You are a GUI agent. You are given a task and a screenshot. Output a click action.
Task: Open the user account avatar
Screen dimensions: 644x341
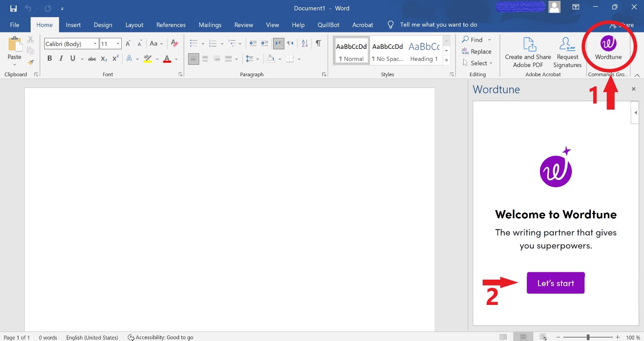click(555, 7)
